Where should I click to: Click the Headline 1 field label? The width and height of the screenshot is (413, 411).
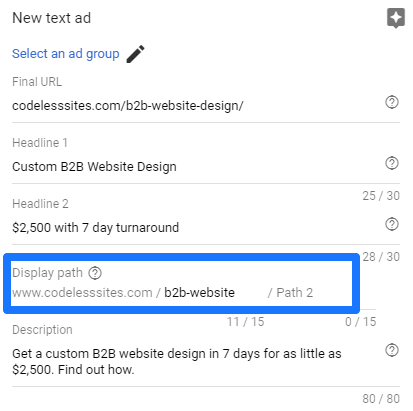click(40, 143)
